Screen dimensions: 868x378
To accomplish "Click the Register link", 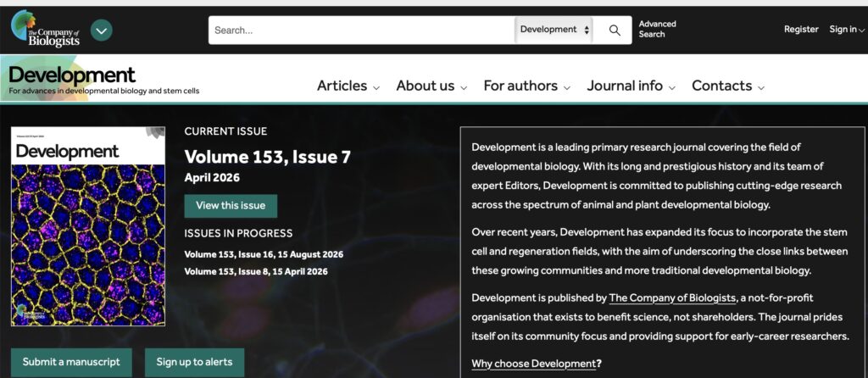I will pos(801,30).
